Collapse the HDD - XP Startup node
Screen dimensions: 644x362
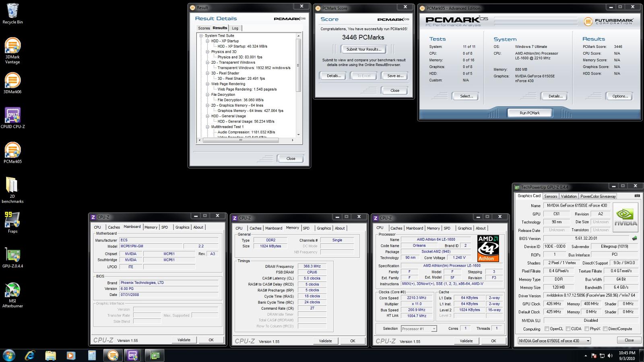(208, 41)
